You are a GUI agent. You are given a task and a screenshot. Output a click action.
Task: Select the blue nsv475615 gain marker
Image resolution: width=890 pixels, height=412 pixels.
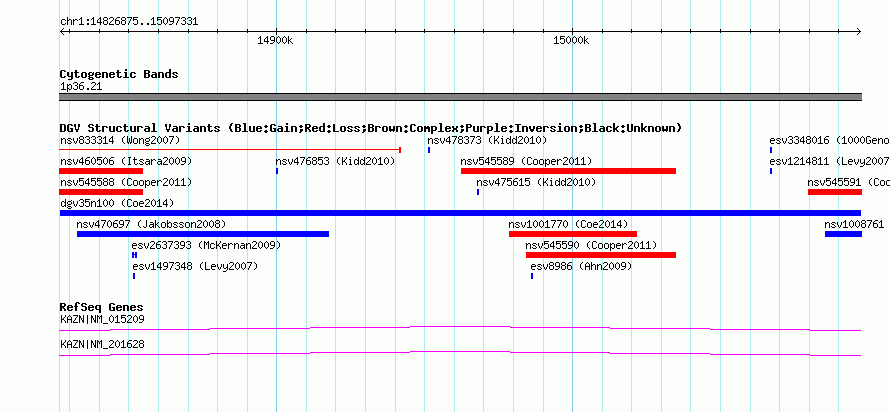[x=478, y=192]
